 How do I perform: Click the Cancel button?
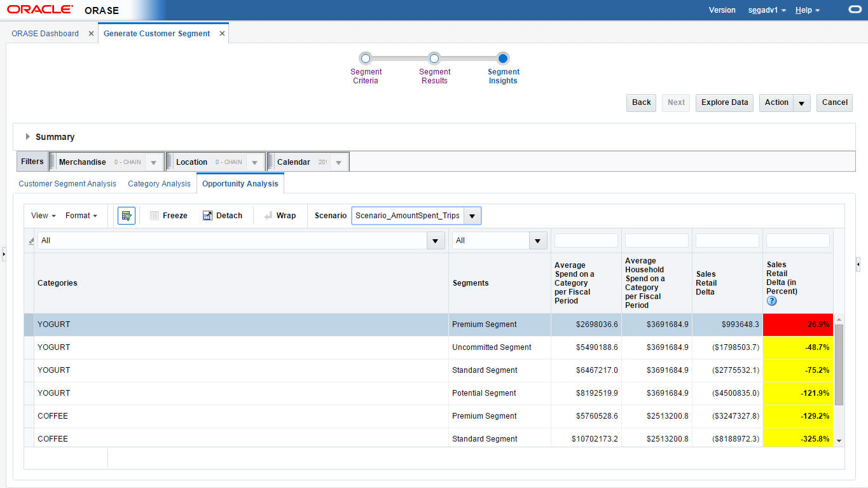coord(834,102)
